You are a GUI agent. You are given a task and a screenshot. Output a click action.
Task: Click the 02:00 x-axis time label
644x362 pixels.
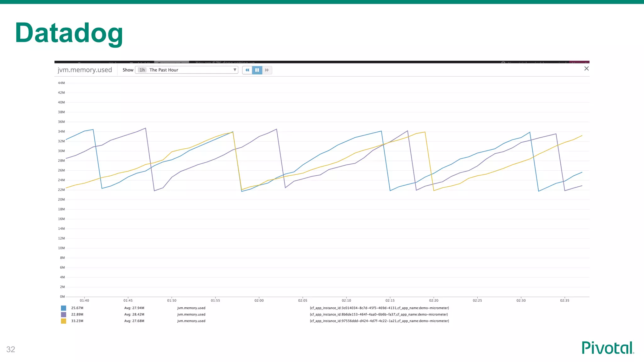(x=259, y=300)
